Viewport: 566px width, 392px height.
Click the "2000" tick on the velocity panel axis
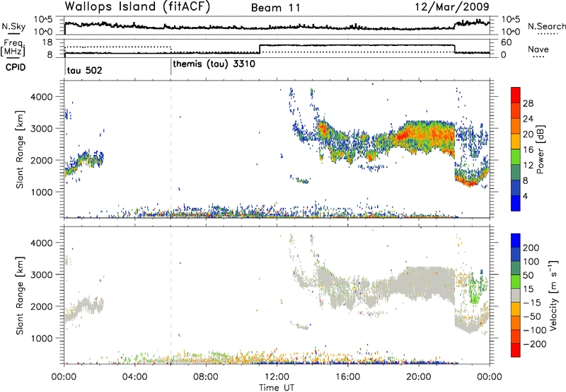[42, 306]
